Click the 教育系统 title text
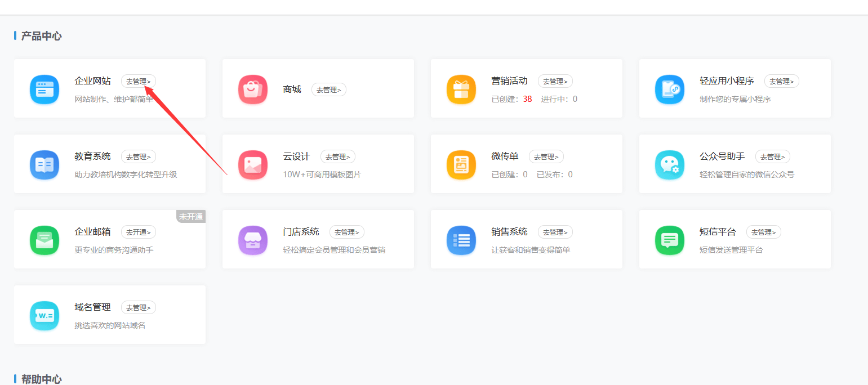 [93, 156]
